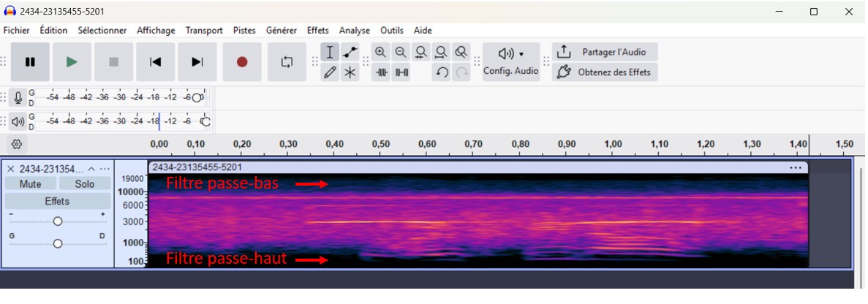This screenshot has height=304, width=868.
Task: Open the Générer menu
Action: (x=282, y=31)
